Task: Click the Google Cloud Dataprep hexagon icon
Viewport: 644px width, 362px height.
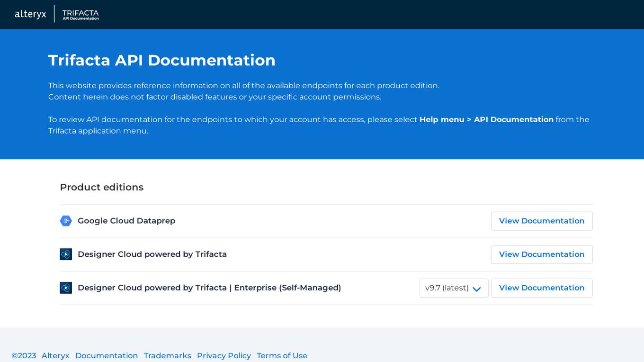Action: pos(66,221)
